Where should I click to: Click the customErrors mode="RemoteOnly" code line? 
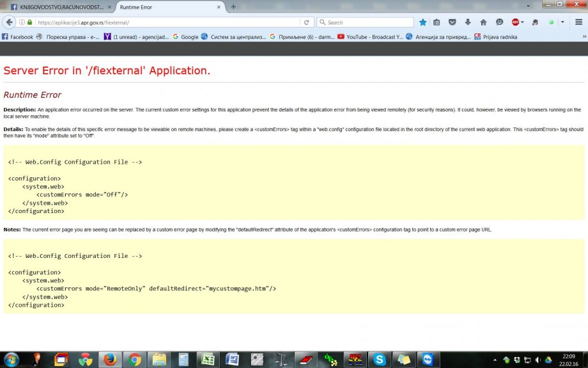[x=156, y=289]
